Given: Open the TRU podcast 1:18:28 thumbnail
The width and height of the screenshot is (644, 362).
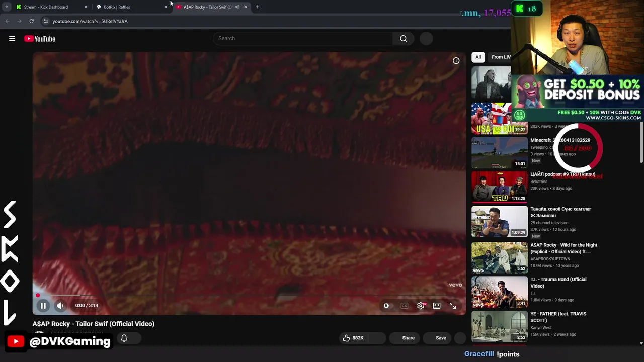Looking at the screenshot, I should tap(500, 187).
